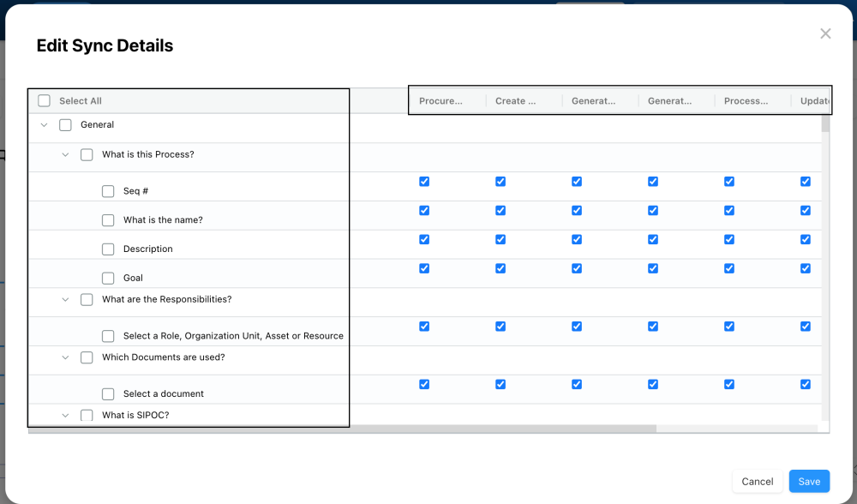Collapse 'Which Documents are used?' chevron
Screen dimensions: 857x504
[65, 357]
